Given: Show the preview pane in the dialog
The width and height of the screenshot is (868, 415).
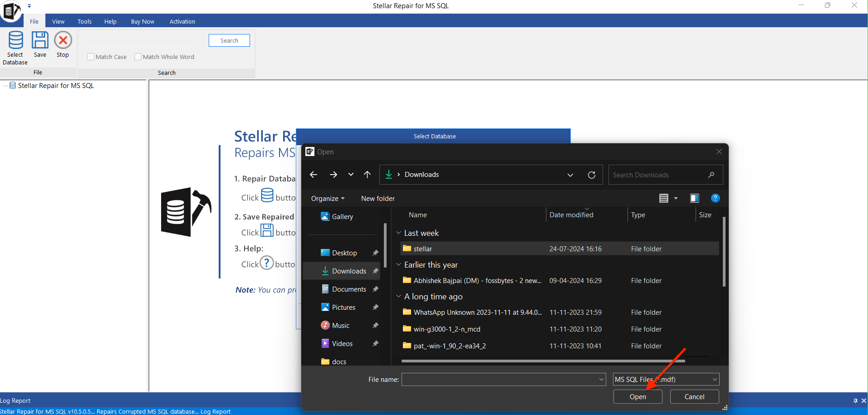Looking at the screenshot, I should tap(694, 198).
